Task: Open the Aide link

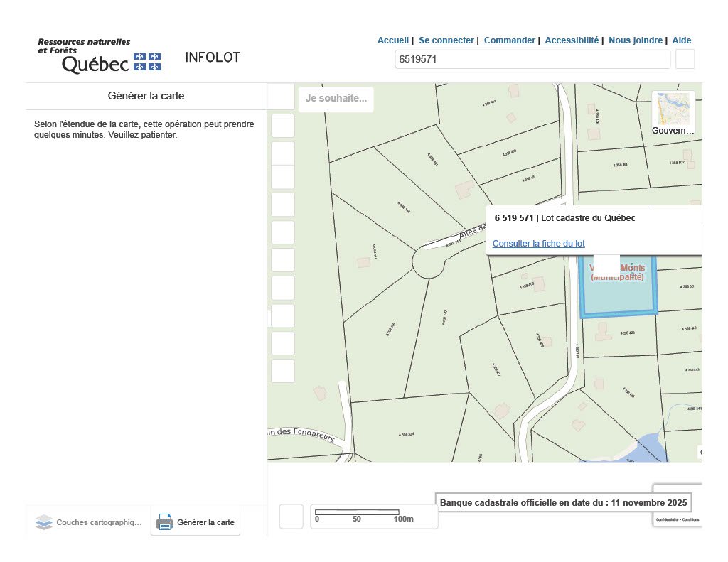Action: (681, 40)
